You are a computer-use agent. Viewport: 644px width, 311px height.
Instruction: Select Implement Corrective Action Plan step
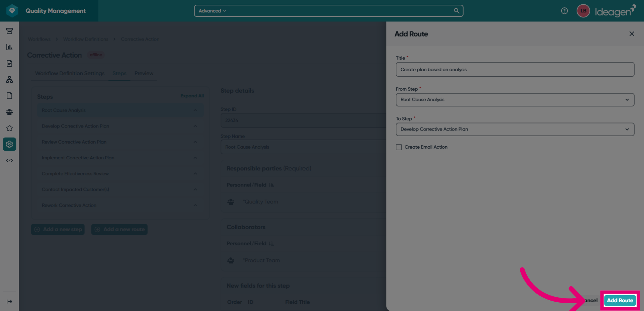[120, 158]
